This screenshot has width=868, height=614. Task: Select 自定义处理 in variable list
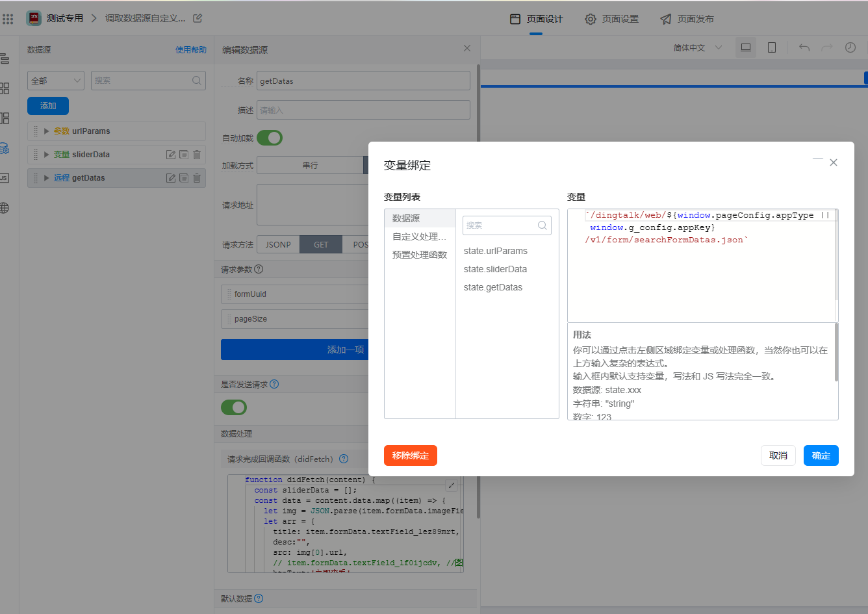420,237
